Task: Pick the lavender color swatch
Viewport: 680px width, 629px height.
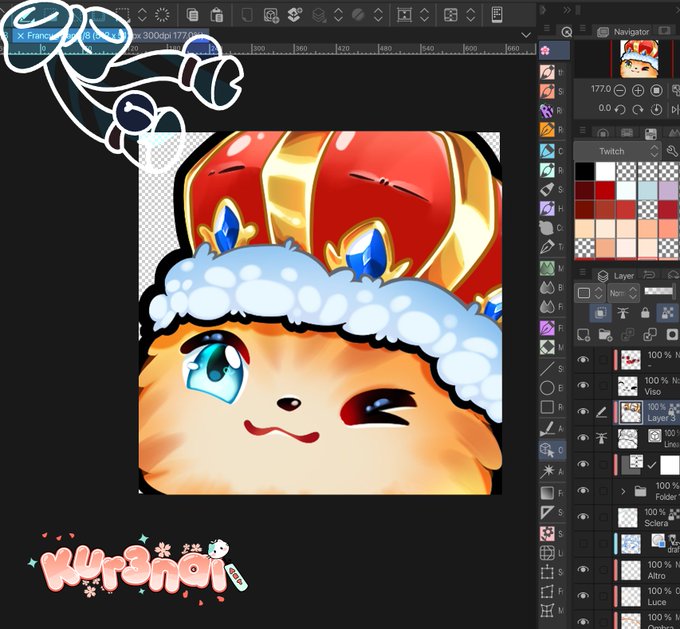Action: pyautogui.click(x=668, y=190)
